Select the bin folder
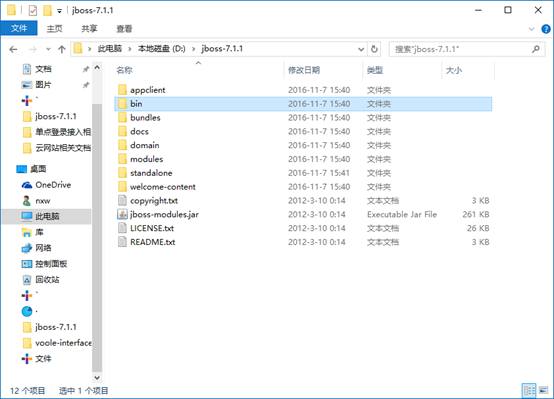554x399 pixels. [303, 104]
